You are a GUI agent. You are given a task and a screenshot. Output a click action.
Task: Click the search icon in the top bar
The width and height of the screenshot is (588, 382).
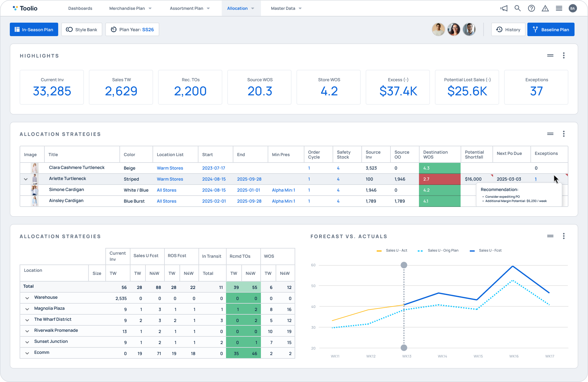click(x=518, y=8)
